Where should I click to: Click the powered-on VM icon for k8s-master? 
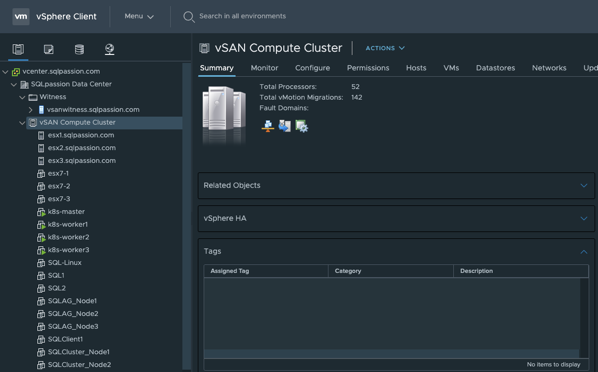(x=41, y=212)
